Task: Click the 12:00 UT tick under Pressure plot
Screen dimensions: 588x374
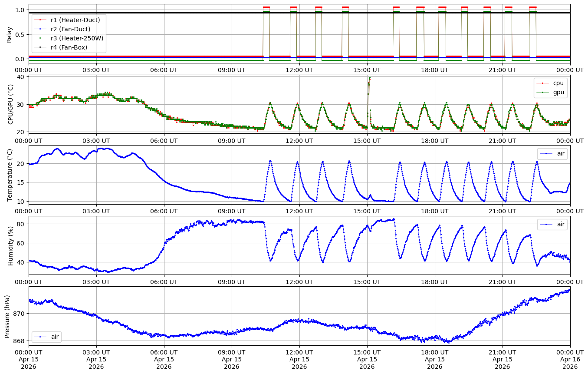Action: [x=299, y=352]
